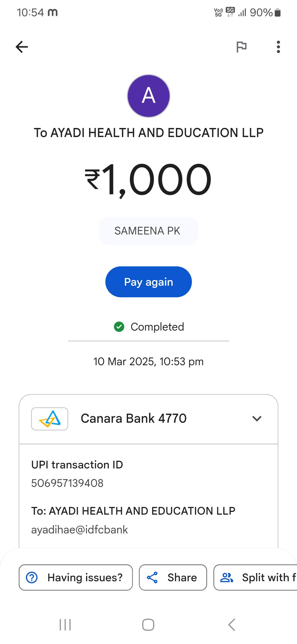Tap the Having issues? button

pyautogui.click(x=76, y=577)
